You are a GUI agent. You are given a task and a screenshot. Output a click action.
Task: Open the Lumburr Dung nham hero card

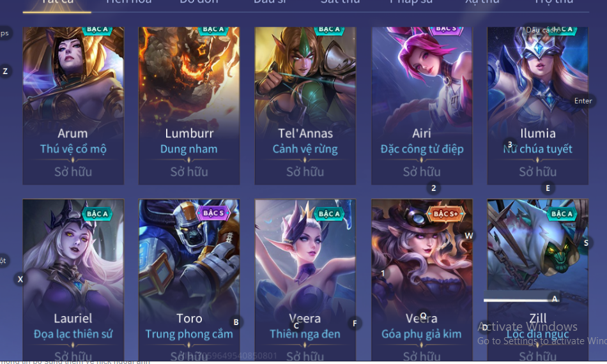click(x=189, y=105)
